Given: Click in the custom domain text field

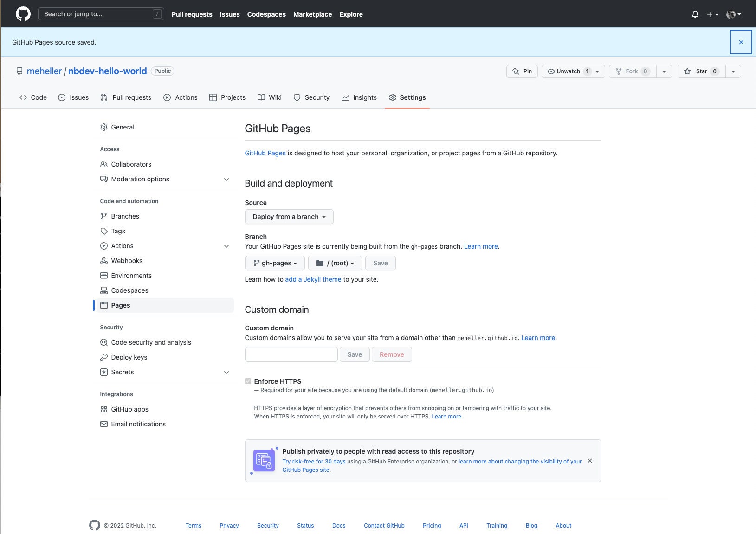Looking at the screenshot, I should [291, 354].
